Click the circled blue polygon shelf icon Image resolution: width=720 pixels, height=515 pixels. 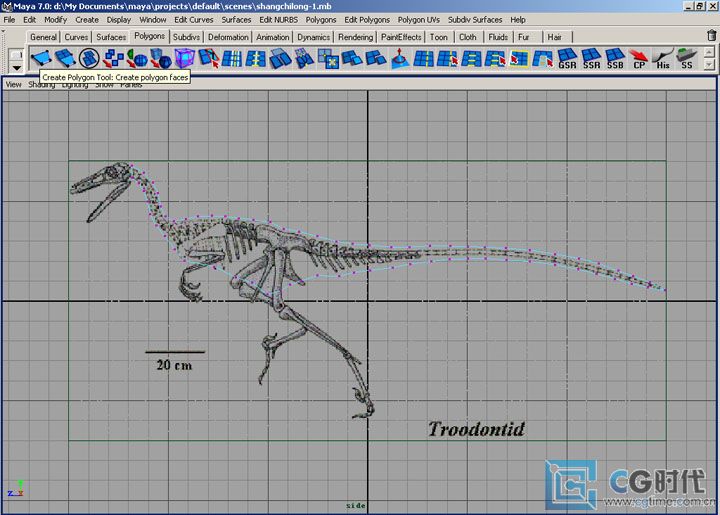click(89, 58)
